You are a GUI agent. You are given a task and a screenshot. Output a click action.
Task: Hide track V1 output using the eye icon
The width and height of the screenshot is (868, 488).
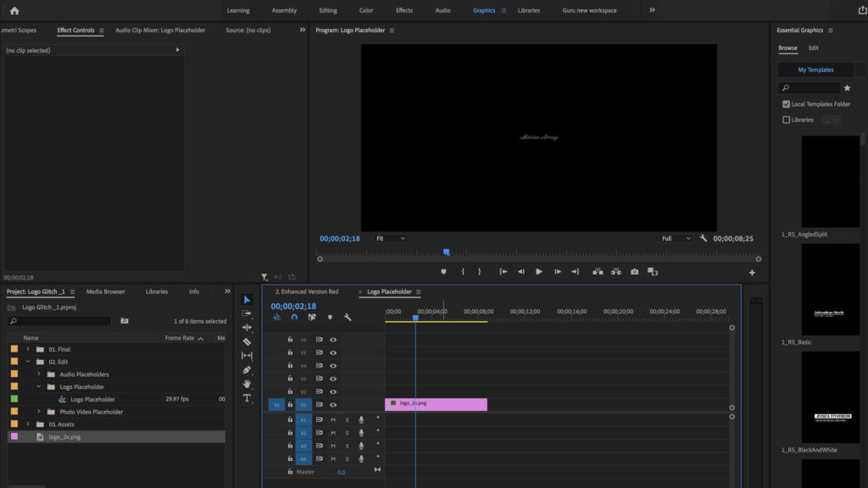click(331, 403)
